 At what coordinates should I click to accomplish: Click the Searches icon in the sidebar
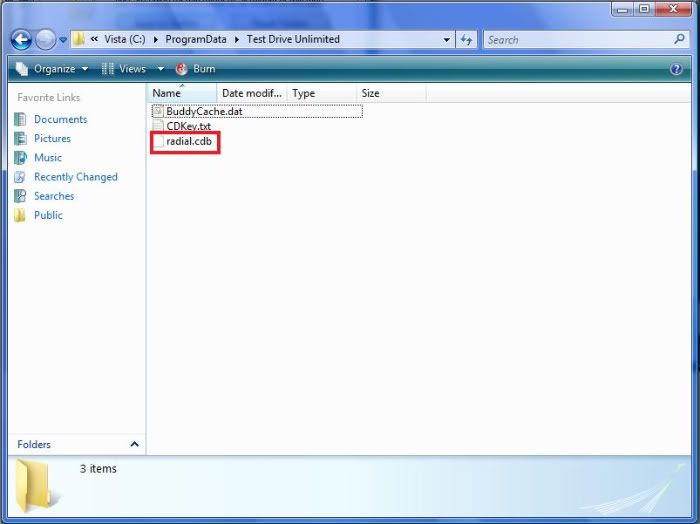pos(20,196)
